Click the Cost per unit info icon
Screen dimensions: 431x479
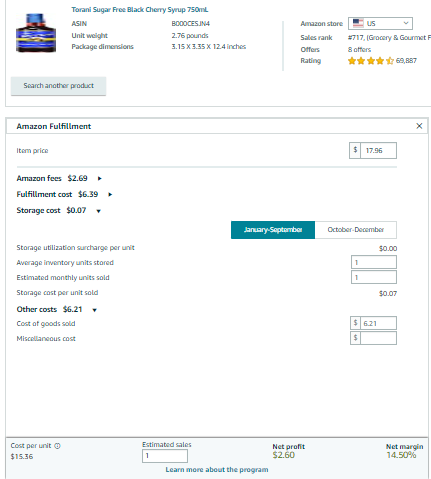(57, 446)
